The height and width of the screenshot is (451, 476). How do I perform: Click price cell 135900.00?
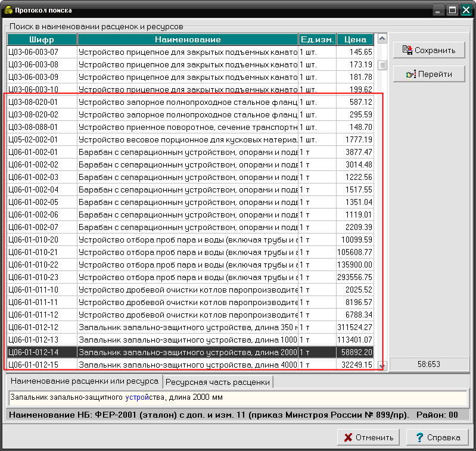pos(355,265)
